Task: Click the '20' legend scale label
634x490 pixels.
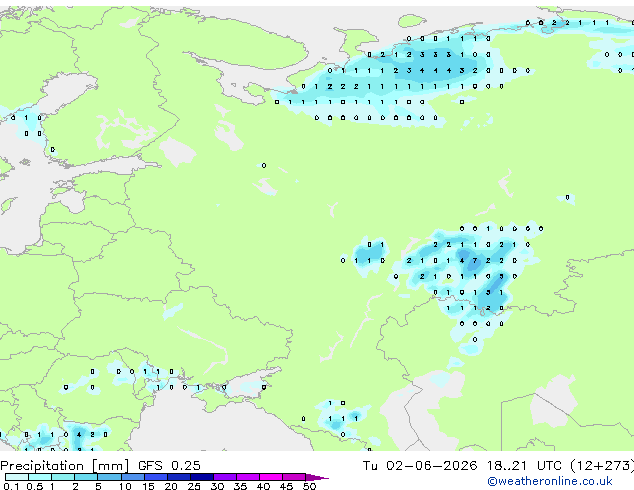Action: 171,486
